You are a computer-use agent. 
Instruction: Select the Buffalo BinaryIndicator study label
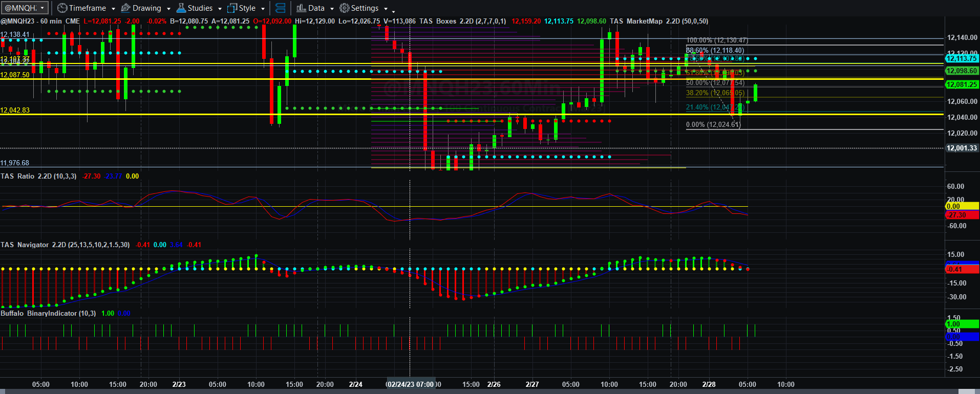(x=48, y=313)
